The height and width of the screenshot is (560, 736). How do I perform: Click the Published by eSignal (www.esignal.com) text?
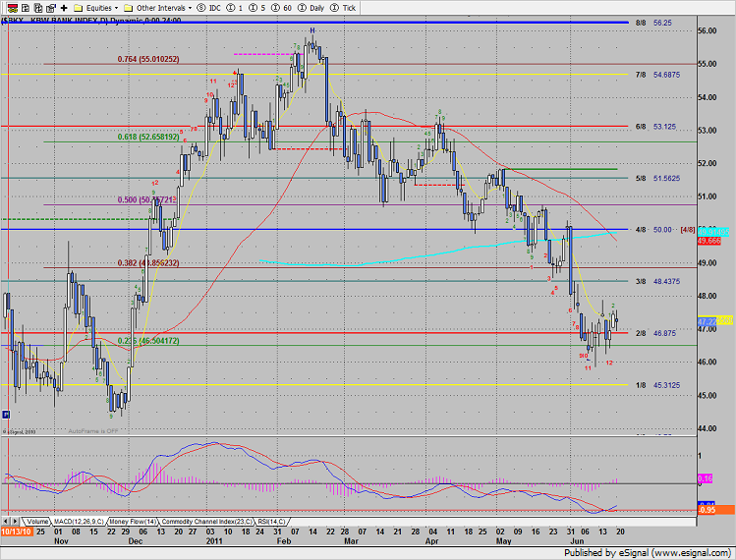pyautogui.click(x=648, y=552)
